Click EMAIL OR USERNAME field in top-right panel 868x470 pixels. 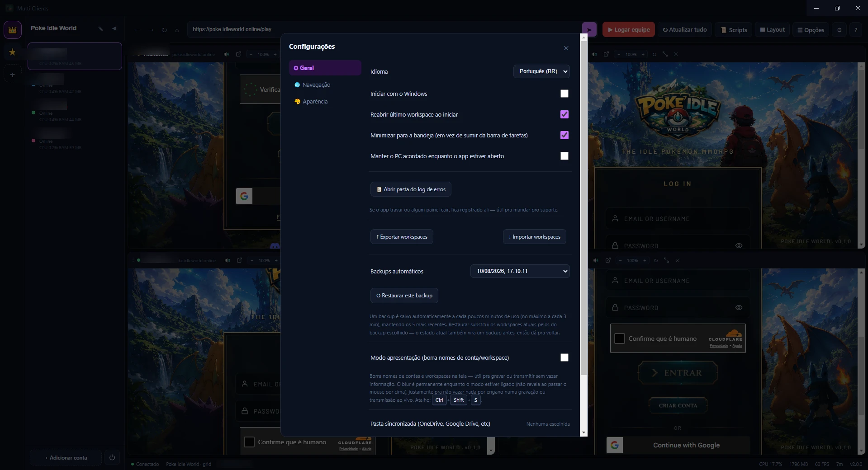pyautogui.click(x=678, y=219)
